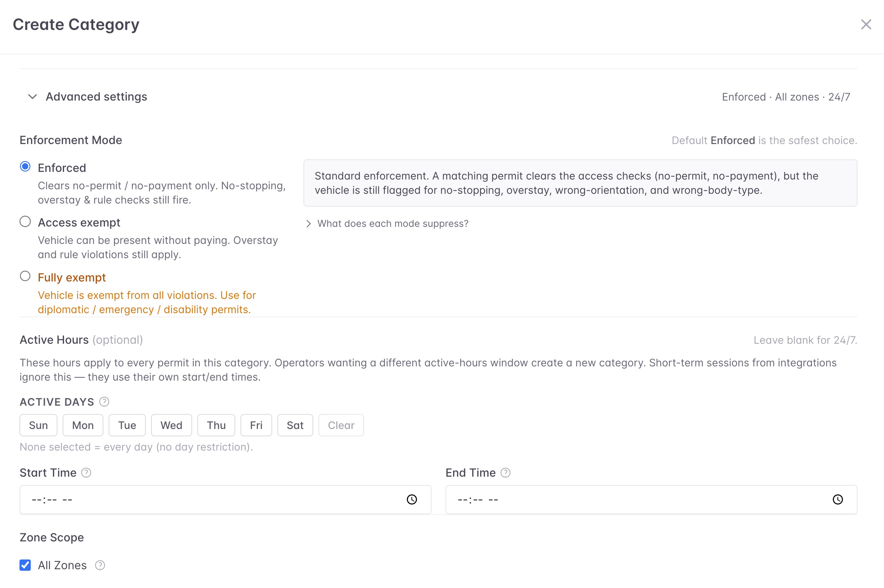Viewport: 884px width, 588px height.
Task: Toggle Thu in active days
Action: tap(216, 425)
